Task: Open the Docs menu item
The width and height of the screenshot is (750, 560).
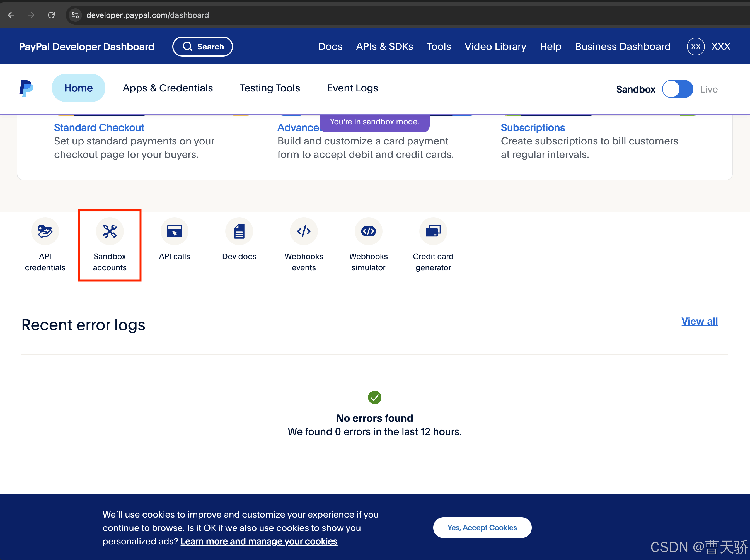Action: 330,47
